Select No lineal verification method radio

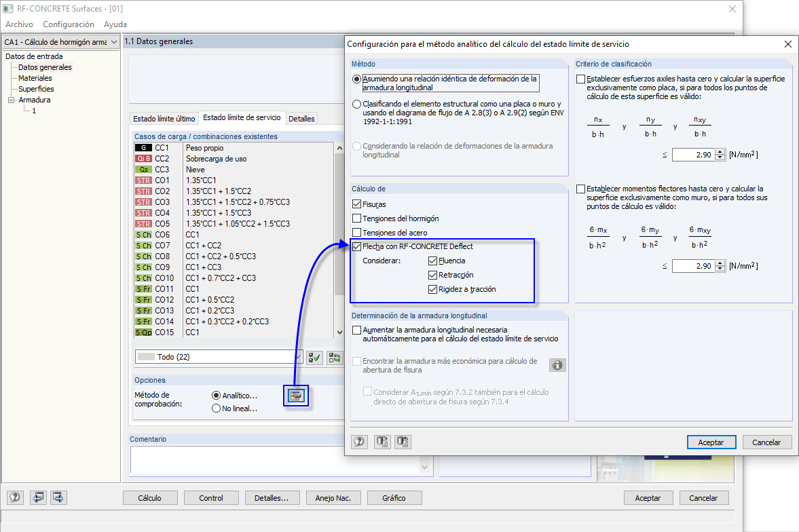(216, 408)
